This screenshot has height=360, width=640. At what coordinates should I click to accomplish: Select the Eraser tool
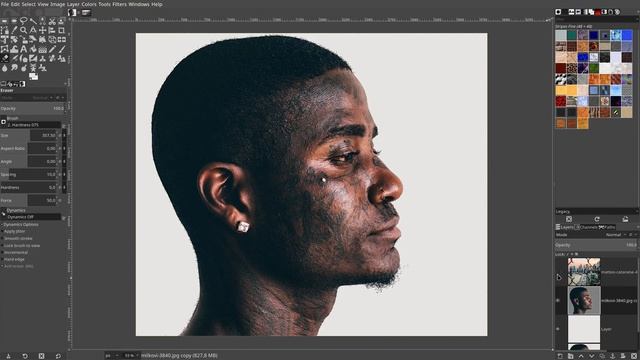point(4,58)
